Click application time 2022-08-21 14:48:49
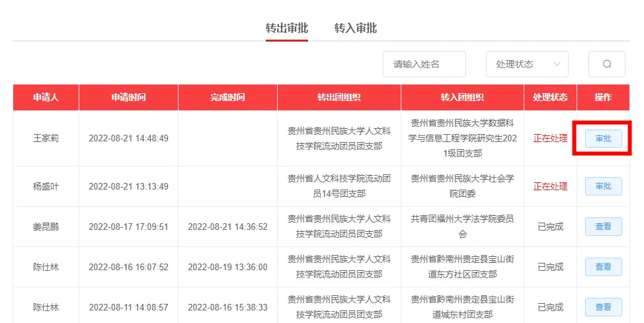Viewport: 644px width, 323px height. click(x=128, y=138)
